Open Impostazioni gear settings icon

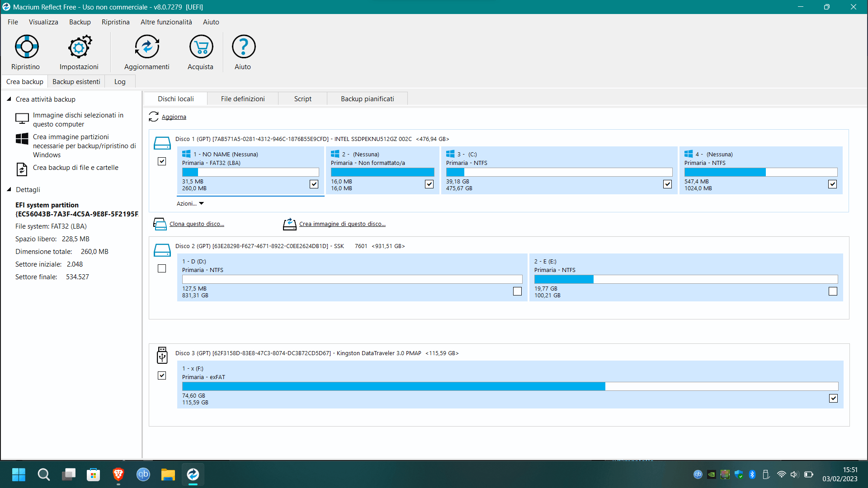click(80, 47)
